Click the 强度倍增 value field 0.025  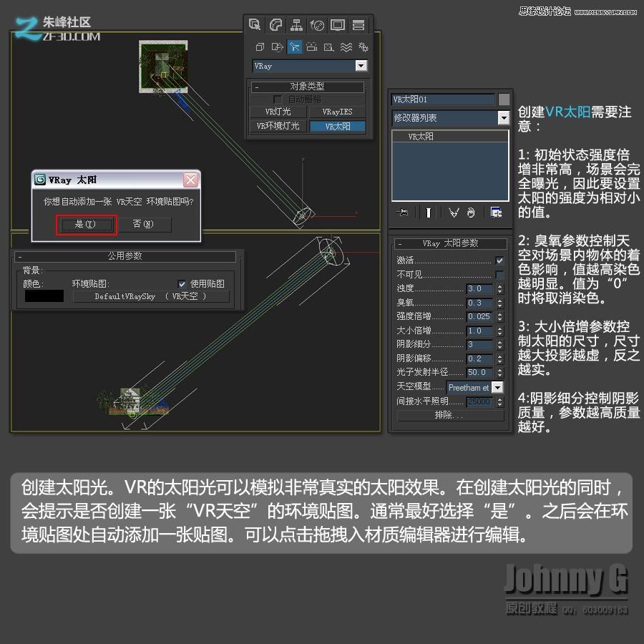pyautogui.click(x=479, y=317)
